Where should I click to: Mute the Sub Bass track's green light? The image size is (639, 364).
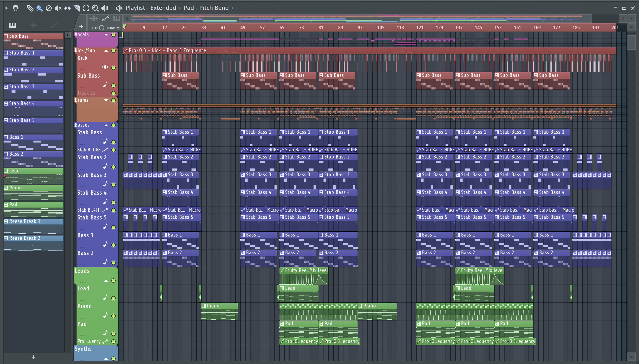(113, 85)
